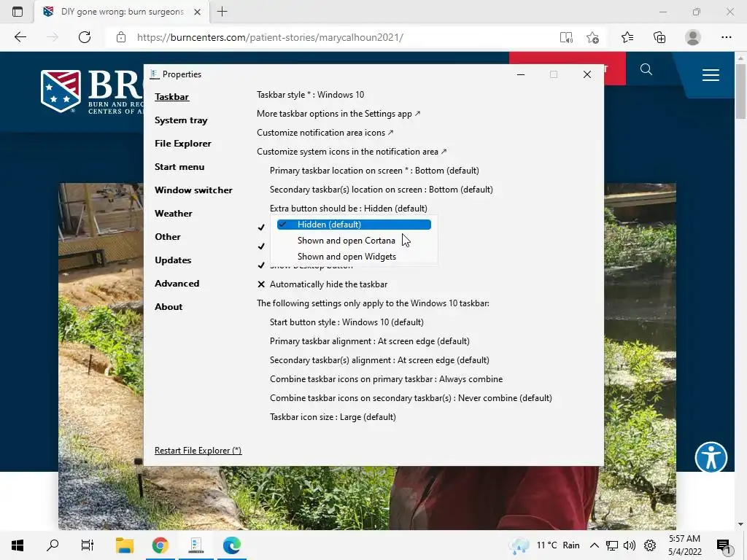
Task: Open the About section
Action: tap(169, 307)
